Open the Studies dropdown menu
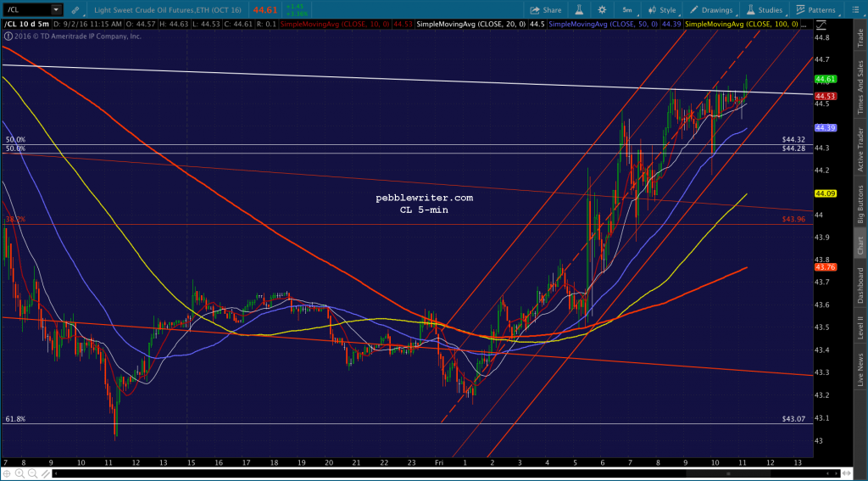 (765, 10)
